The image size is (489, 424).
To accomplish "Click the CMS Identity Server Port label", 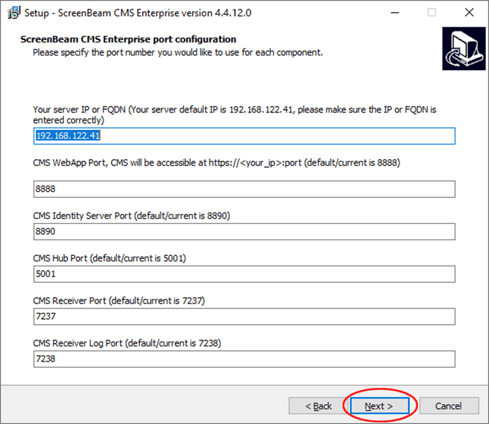I will point(131,216).
